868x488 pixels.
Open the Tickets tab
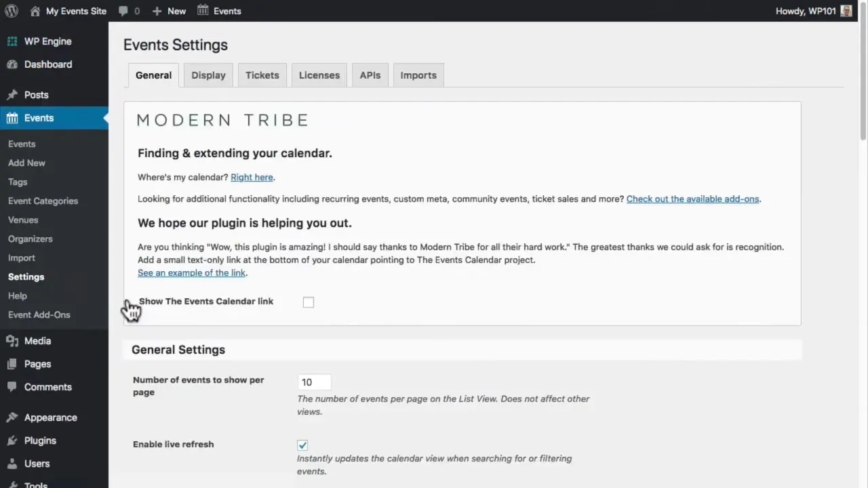pyautogui.click(x=262, y=75)
